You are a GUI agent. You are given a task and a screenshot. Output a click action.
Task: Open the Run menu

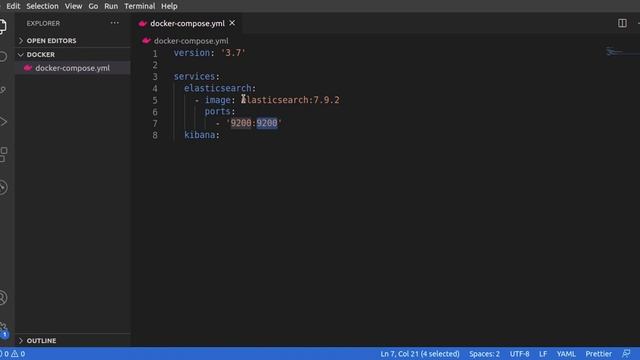111,6
